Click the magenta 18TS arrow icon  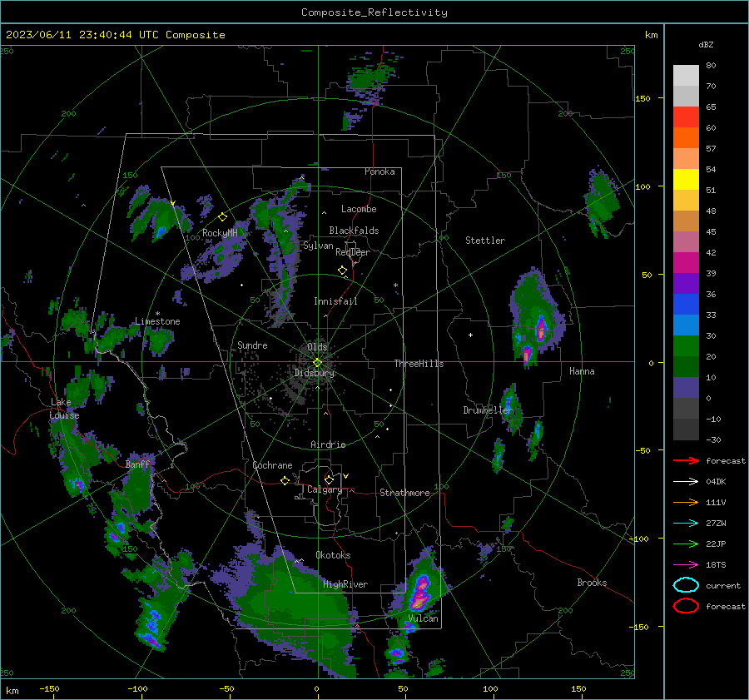[686, 565]
